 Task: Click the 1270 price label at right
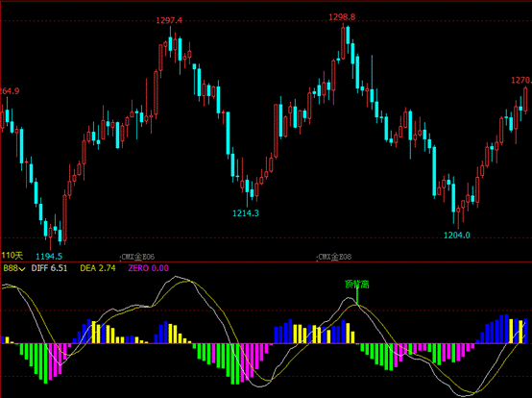(x=521, y=81)
